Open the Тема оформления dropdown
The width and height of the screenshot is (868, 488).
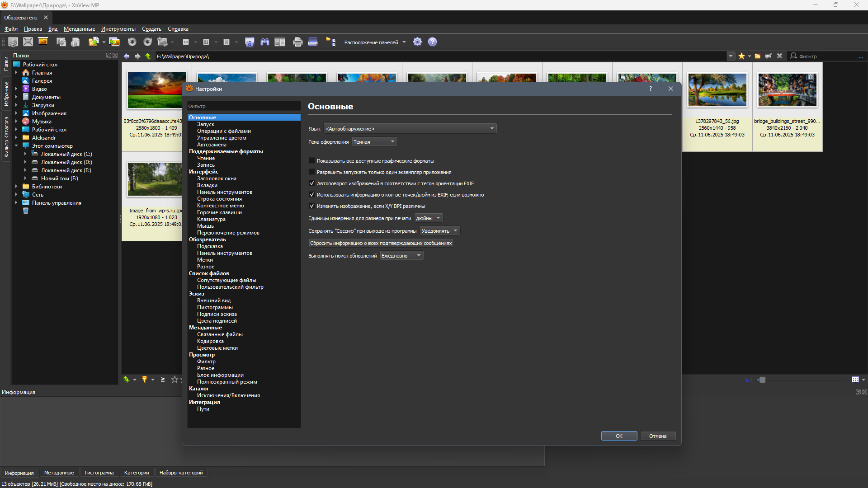[x=374, y=142]
